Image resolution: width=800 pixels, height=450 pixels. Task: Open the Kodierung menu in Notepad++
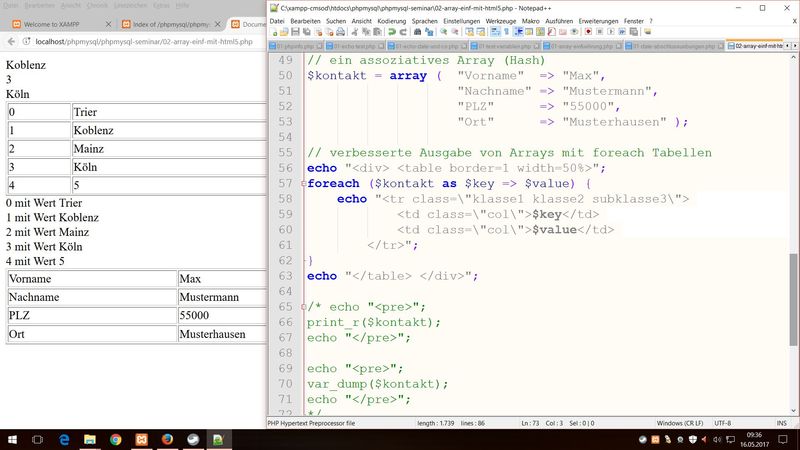point(392,20)
